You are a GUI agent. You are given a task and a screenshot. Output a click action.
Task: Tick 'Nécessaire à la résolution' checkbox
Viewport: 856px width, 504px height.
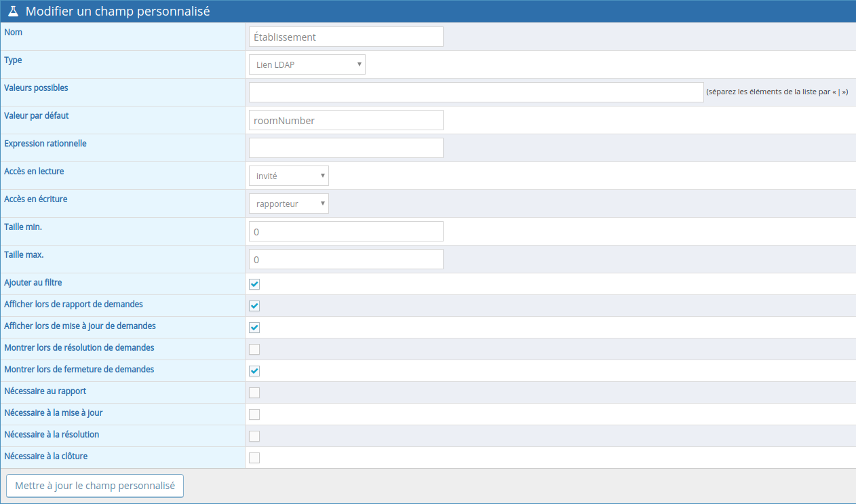254,436
